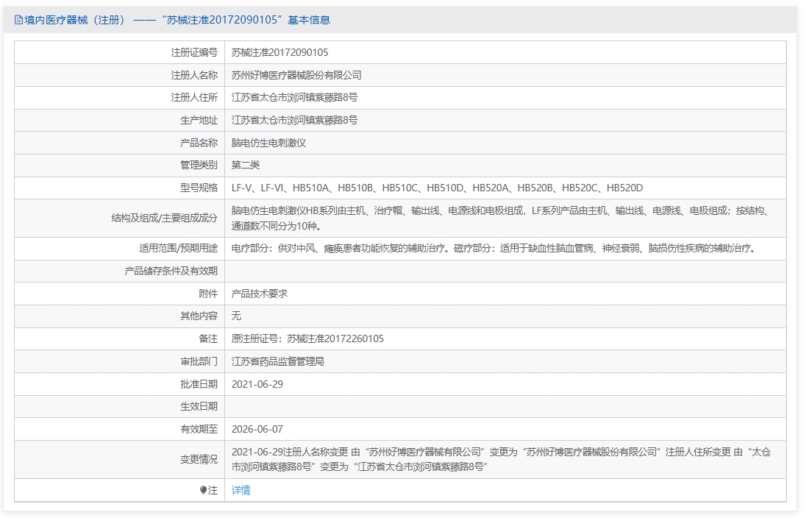
Task: Click the 注册人住所 label cell
Action: tap(120, 97)
